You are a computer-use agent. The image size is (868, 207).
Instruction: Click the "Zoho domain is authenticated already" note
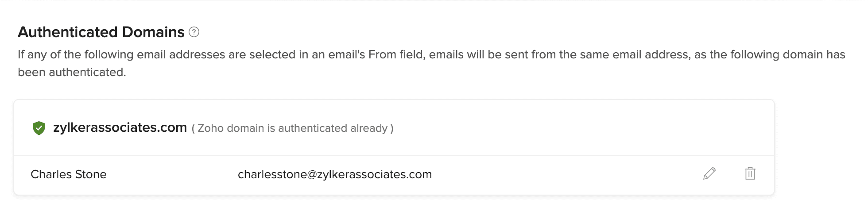point(292,128)
